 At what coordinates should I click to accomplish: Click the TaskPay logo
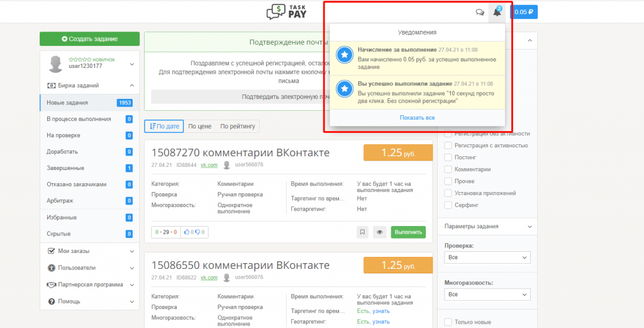(286, 12)
